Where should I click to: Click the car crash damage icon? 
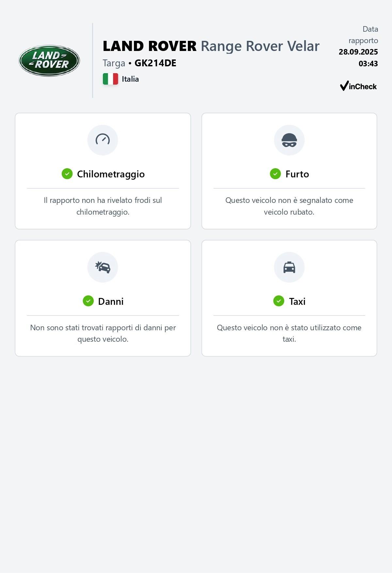coord(103,267)
